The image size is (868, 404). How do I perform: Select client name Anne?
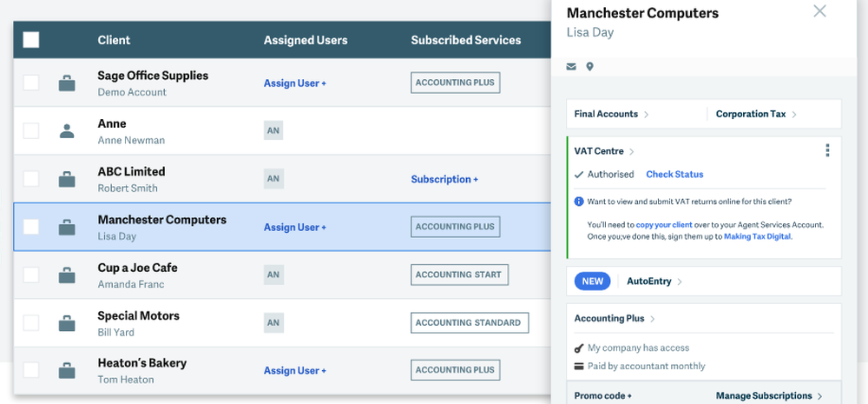point(112,123)
